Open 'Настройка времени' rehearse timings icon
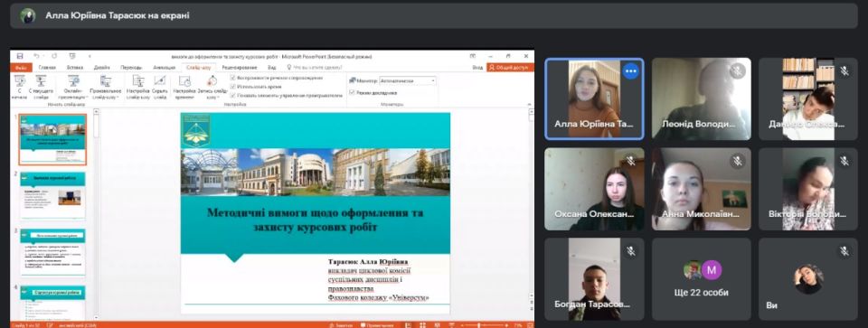868x328 pixels. pos(184,86)
